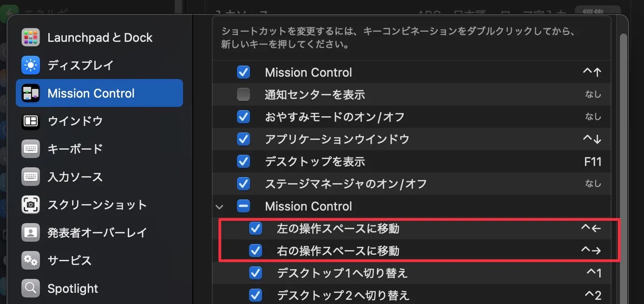This screenshot has height=304, width=644.
Task: Click the アプリケーションウインドウ row label
Action: [337, 139]
